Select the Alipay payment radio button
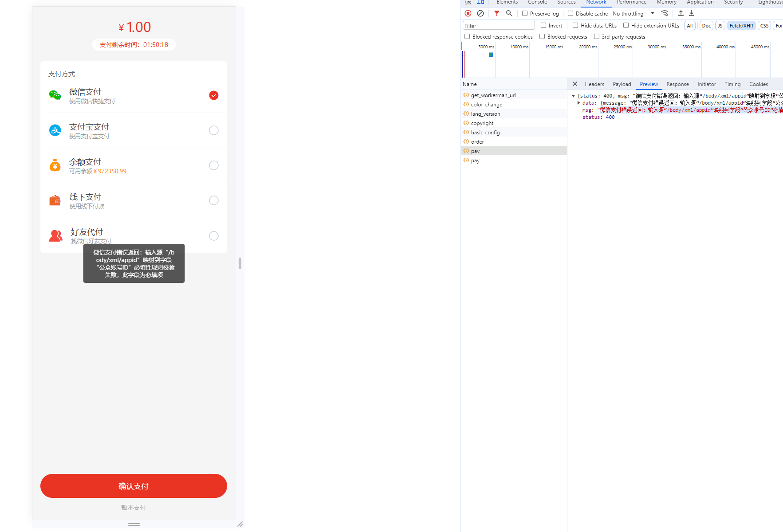The width and height of the screenshot is (783, 532). coord(213,130)
